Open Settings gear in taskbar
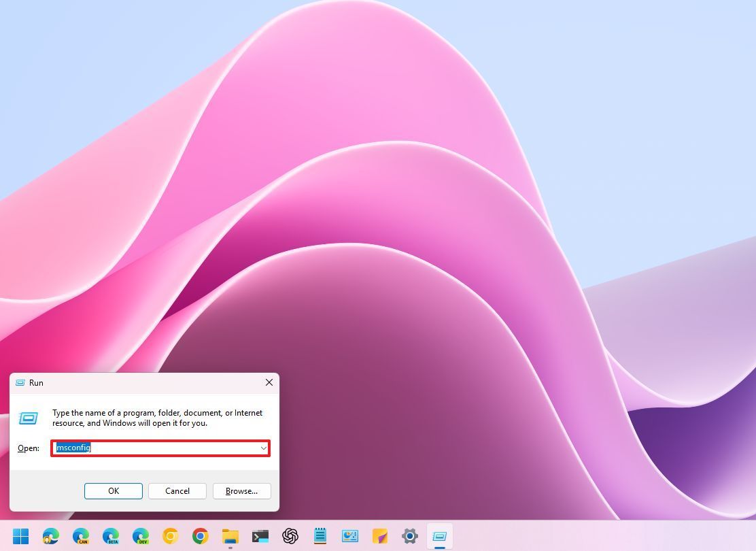The image size is (756, 551). tap(409, 536)
